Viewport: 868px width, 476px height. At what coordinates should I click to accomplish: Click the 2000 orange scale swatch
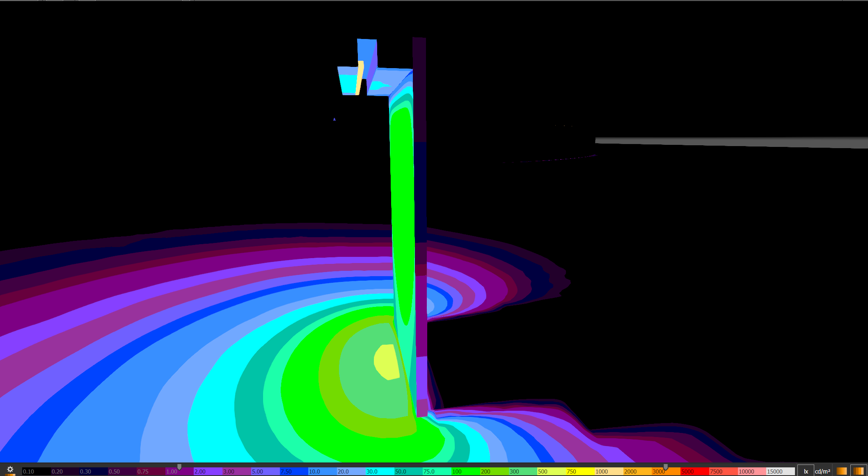click(637, 471)
